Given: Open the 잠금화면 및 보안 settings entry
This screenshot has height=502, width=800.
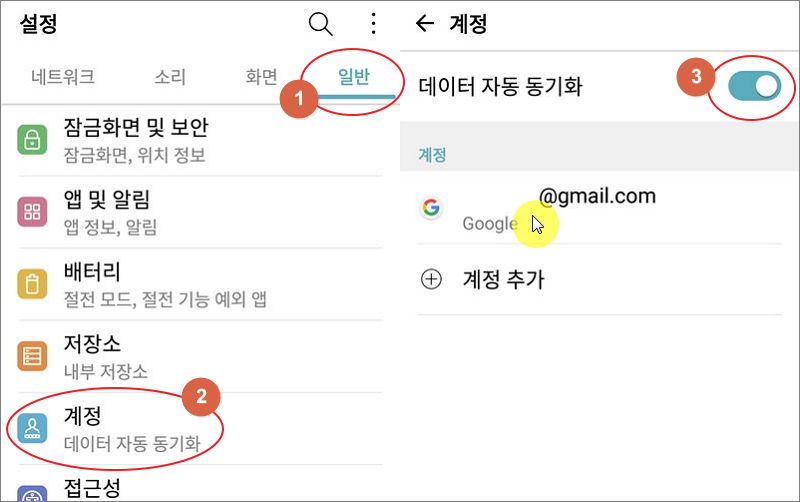Looking at the screenshot, I should click(200, 140).
